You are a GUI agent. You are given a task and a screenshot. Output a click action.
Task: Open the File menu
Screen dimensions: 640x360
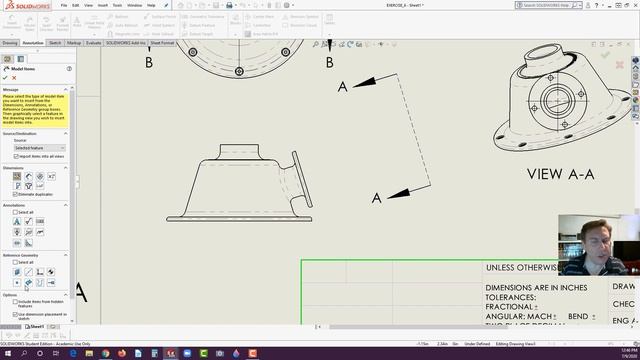pos(64,5)
